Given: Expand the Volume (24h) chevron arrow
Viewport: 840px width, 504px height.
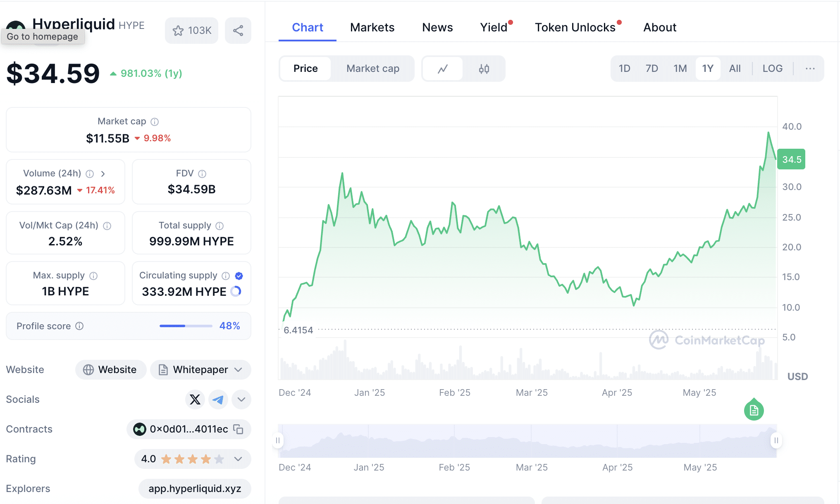Looking at the screenshot, I should (x=103, y=174).
